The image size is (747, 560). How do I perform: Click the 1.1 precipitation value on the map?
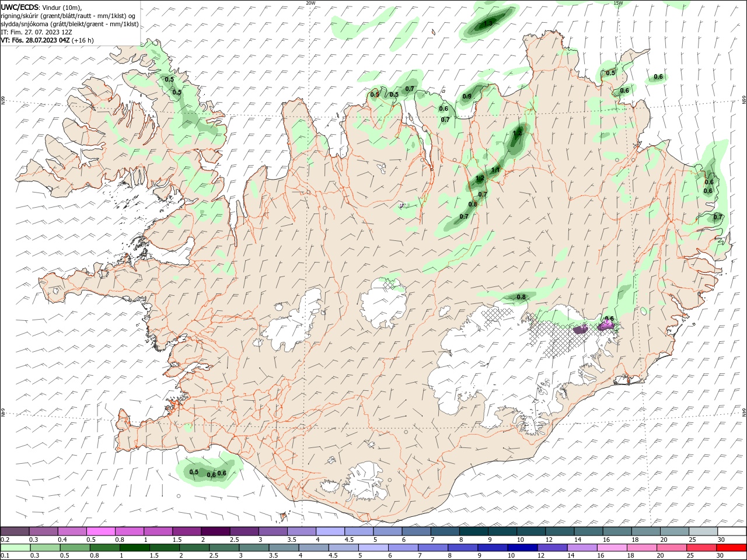495,170
